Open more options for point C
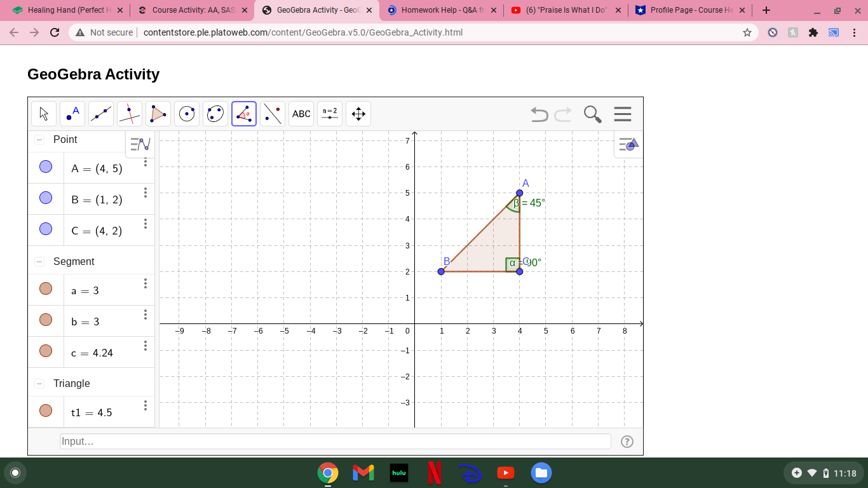 [x=146, y=224]
